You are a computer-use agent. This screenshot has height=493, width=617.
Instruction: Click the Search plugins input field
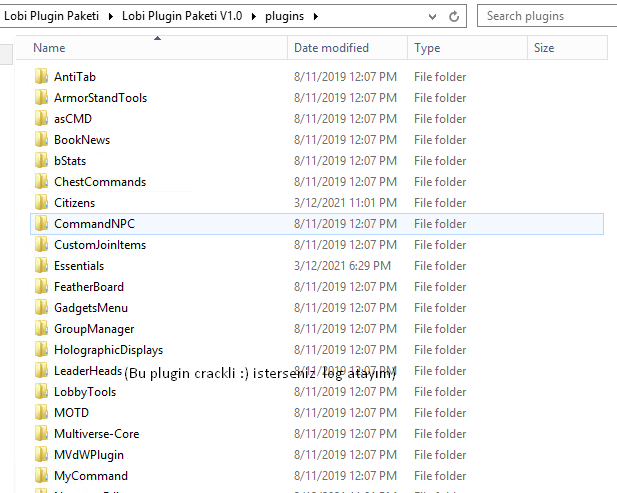547,16
